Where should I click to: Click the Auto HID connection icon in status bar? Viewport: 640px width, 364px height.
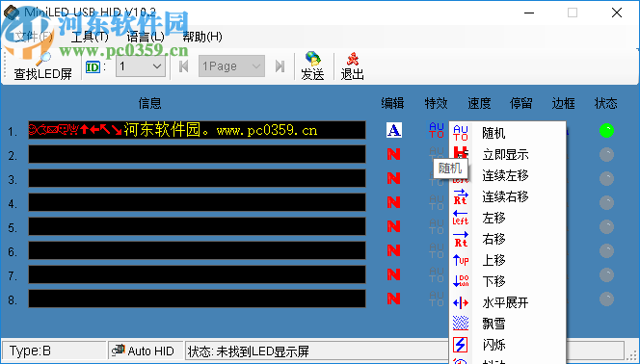point(118,351)
